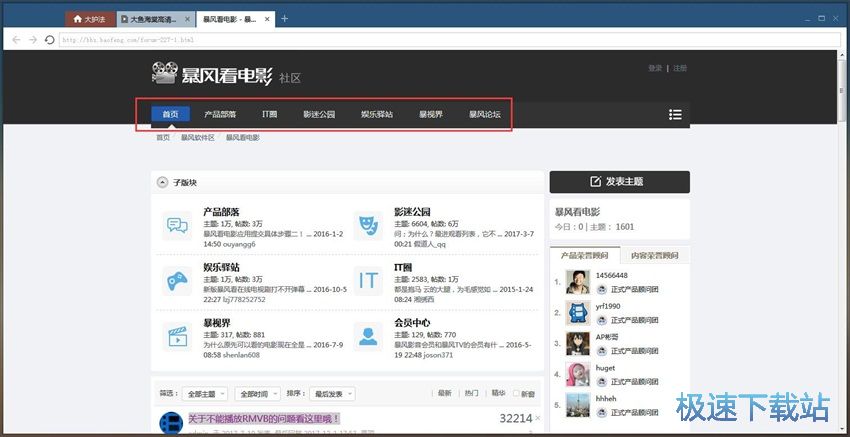Viewport: 850px width, 437px height.
Task: Open the 会员中心 sub-forum title
Action: coord(413,324)
